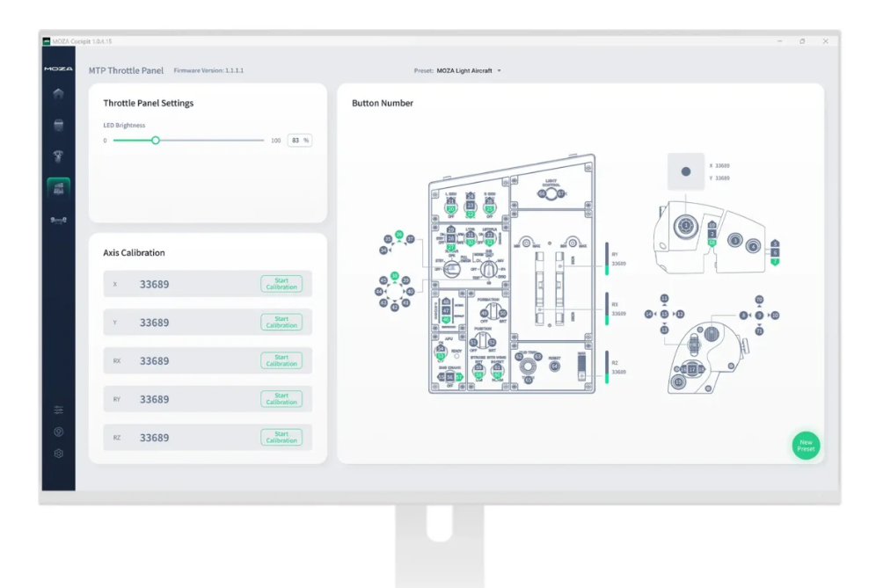Start Calibration for the RY axis
Image resolution: width=876 pixels, height=588 pixels.
tap(281, 399)
